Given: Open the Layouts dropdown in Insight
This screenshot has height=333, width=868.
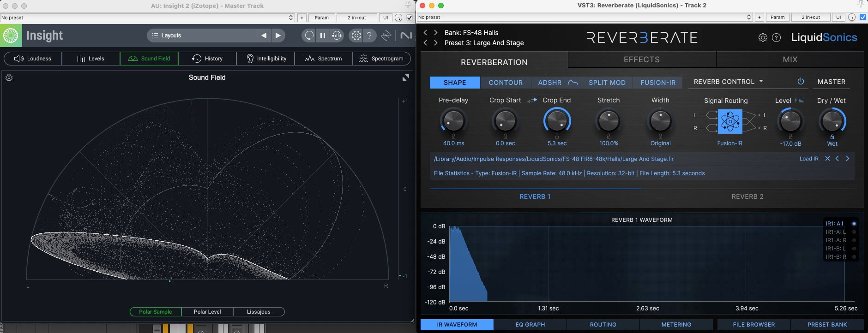Looking at the screenshot, I should click(202, 36).
